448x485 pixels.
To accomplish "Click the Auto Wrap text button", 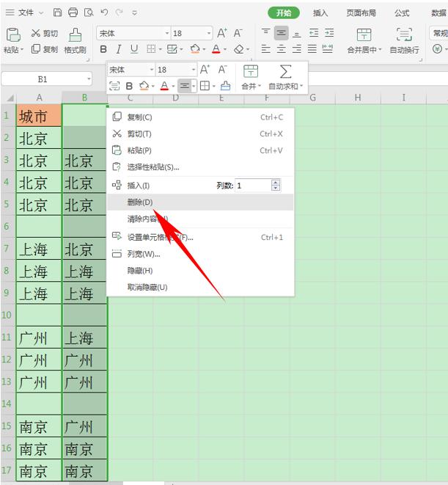I will click(x=404, y=40).
